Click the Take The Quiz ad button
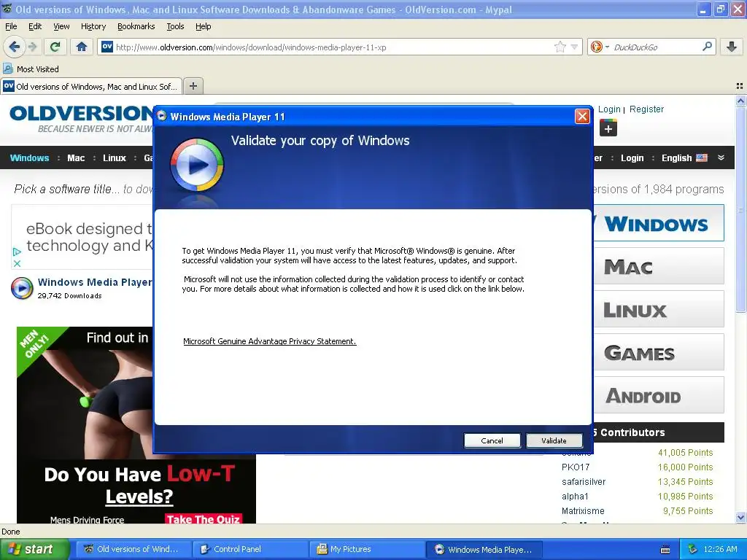Viewport: 747px width, 560px height. pyautogui.click(x=204, y=519)
